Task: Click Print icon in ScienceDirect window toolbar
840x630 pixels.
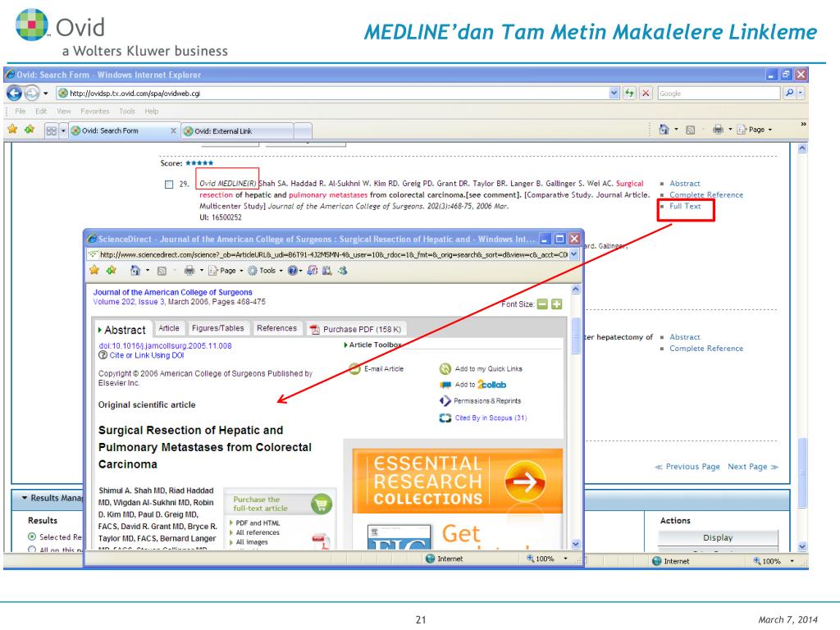Action: [189, 271]
